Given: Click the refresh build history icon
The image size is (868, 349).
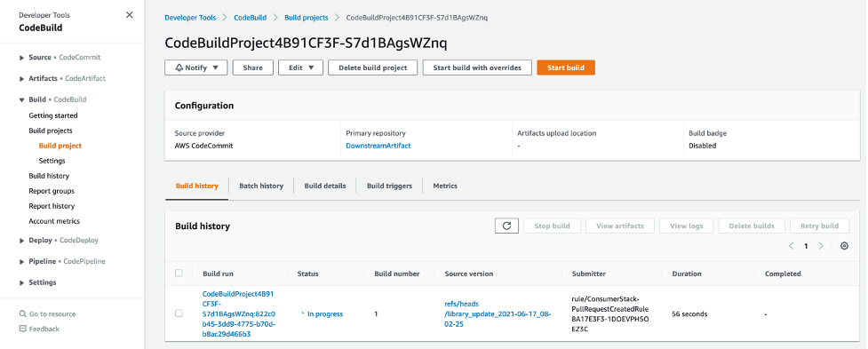Looking at the screenshot, I should 506,226.
